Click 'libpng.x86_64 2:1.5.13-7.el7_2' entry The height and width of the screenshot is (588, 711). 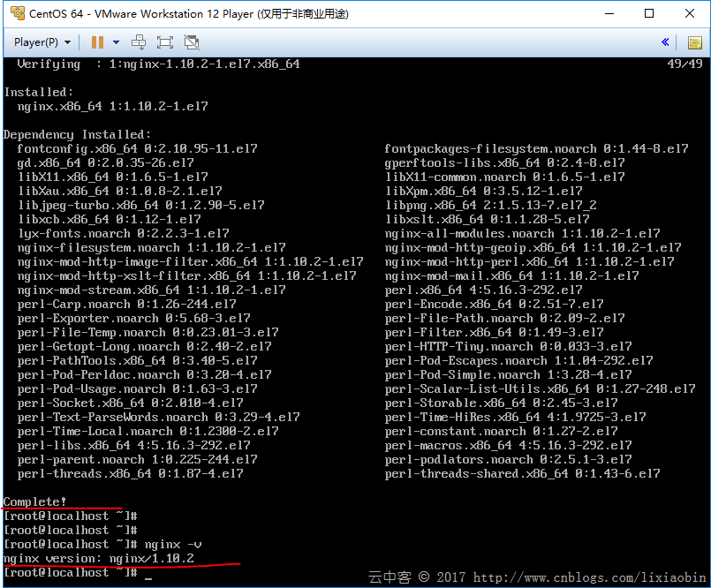click(490, 206)
